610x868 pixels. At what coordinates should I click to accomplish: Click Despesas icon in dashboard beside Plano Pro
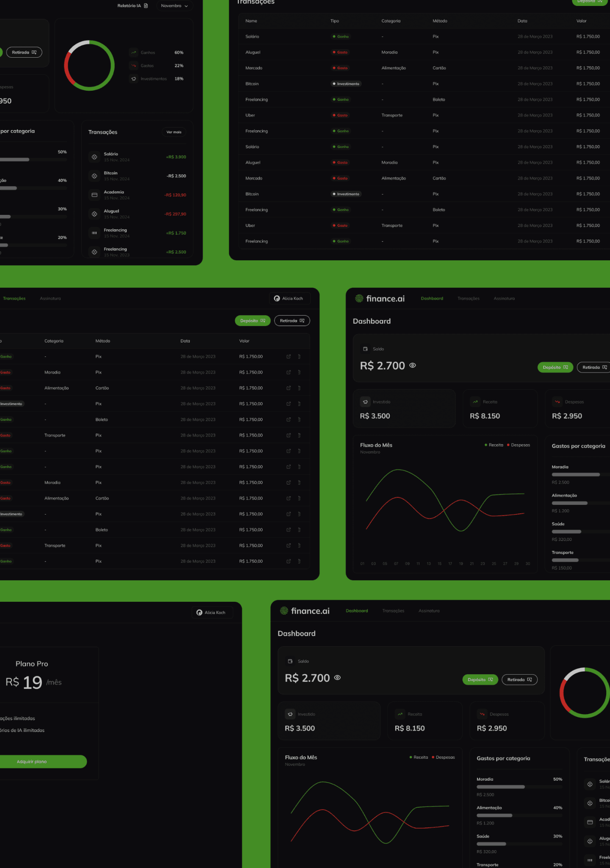tap(482, 714)
